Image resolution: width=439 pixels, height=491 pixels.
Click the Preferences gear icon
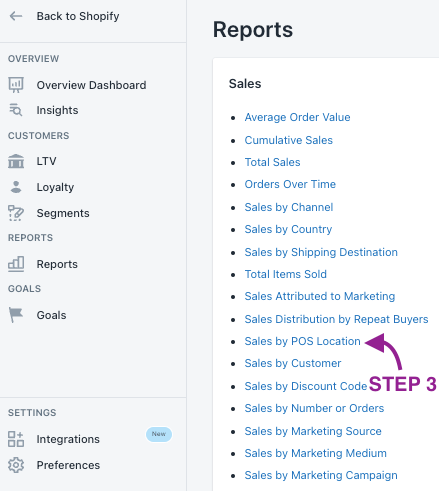[16, 465]
